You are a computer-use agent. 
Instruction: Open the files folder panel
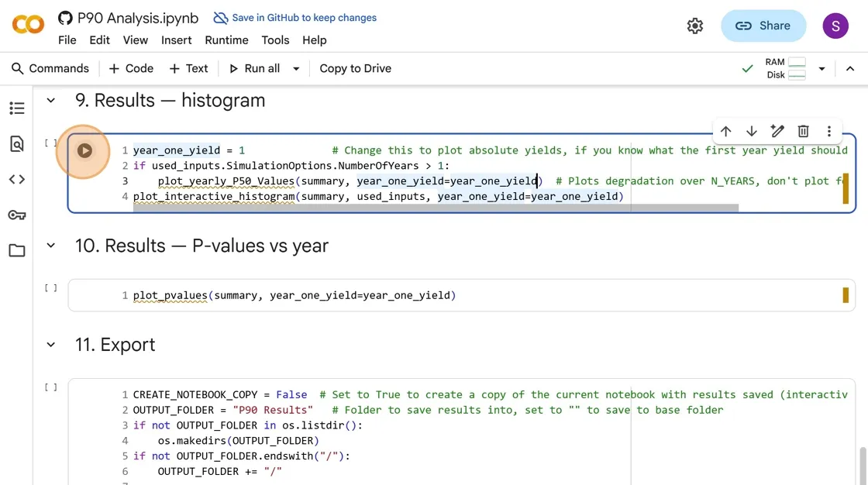[17, 250]
